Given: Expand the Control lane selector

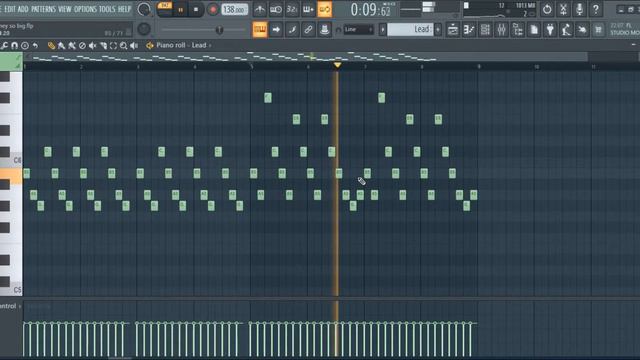Looking at the screenshot, I should click(x=10, y=306).
